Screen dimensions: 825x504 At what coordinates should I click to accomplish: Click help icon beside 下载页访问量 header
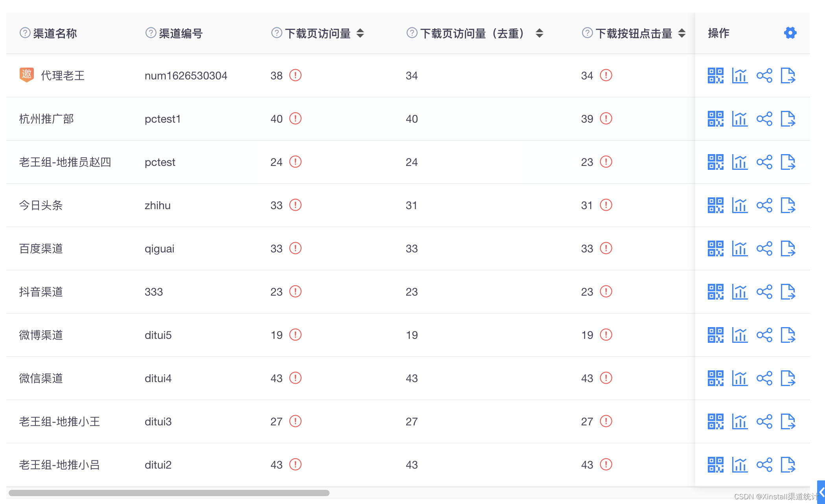coord(276,33)
